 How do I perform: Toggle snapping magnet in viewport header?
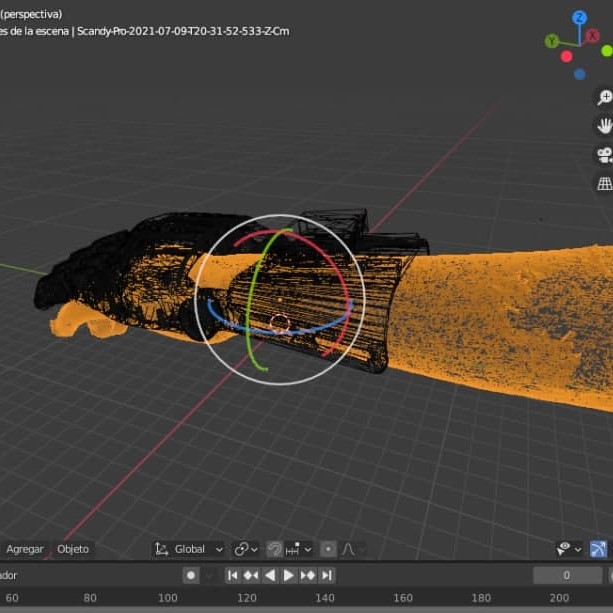pos(274,549)
